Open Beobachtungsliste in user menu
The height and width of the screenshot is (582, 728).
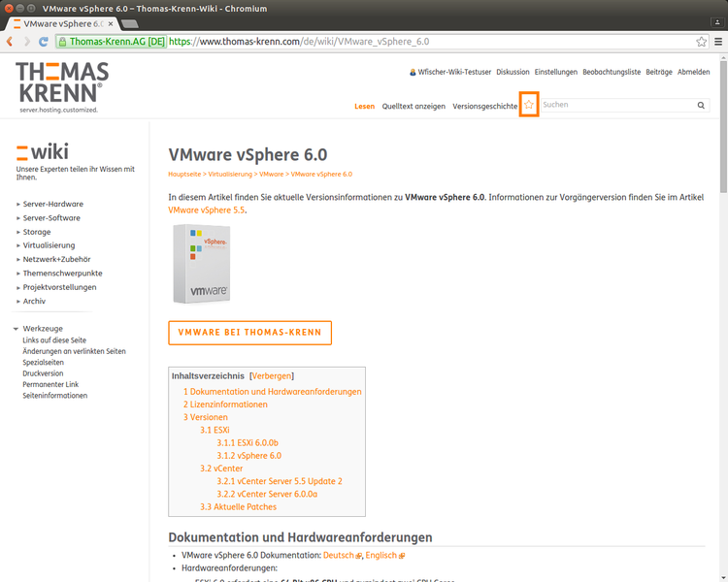pyautogui.click(x=612, y=72)
